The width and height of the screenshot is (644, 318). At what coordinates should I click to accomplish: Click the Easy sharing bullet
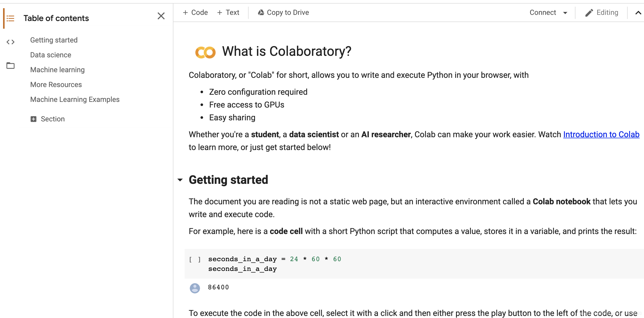coord(232,118)
